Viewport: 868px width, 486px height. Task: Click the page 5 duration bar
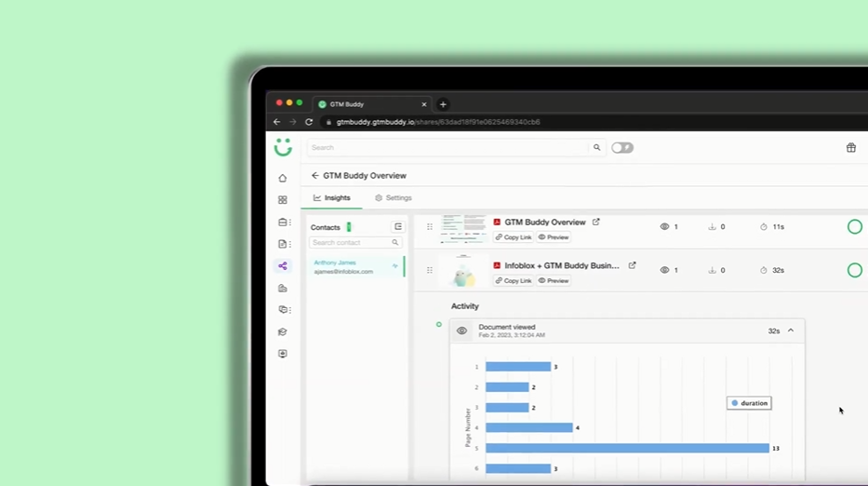click(627, 449)
